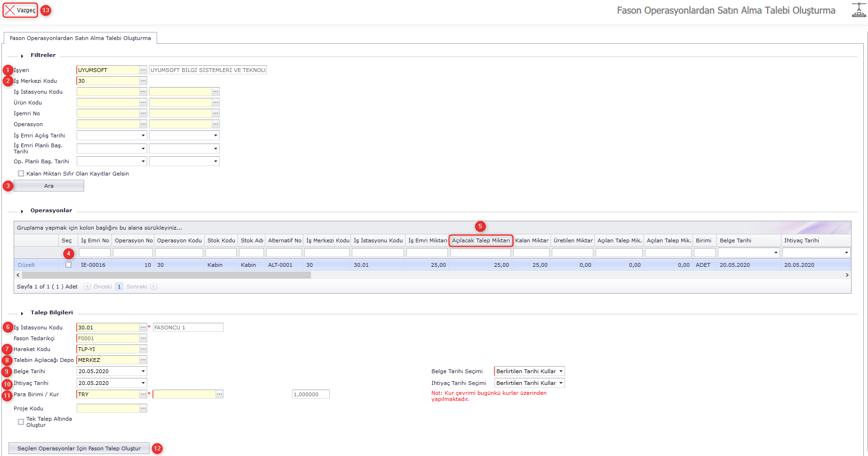Viewport: 868px width, 456px height.
Task: Open Para Birimi lookup ellipsis button
Action: click(x=143, y=394)
